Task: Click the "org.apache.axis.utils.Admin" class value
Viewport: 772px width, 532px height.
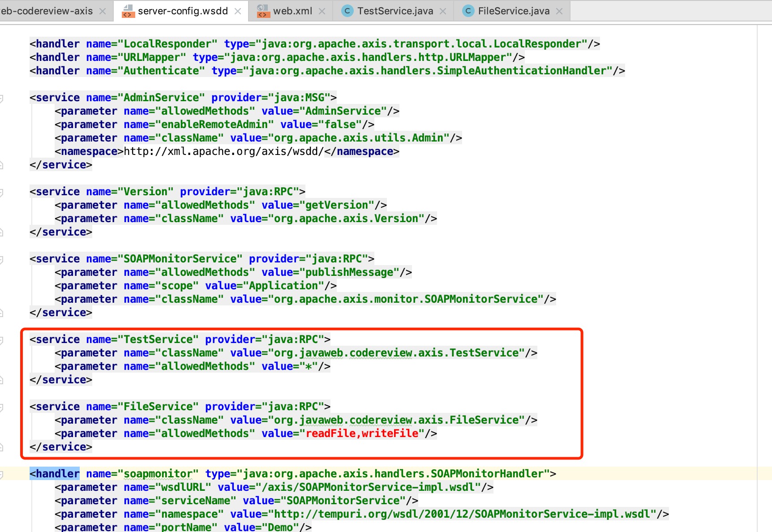Action: (359, 138)
